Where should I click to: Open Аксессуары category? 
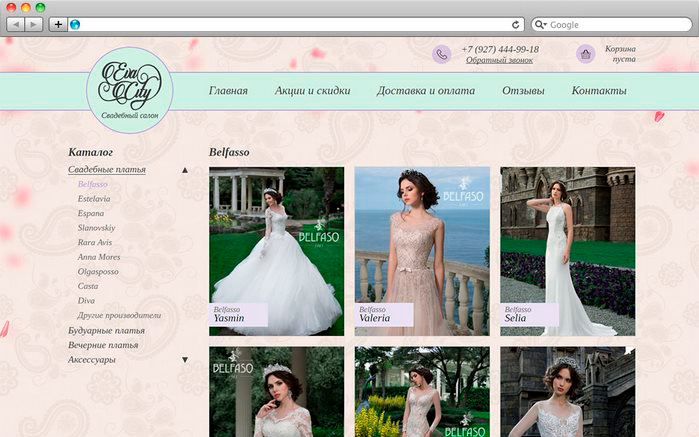coord(92,360)
